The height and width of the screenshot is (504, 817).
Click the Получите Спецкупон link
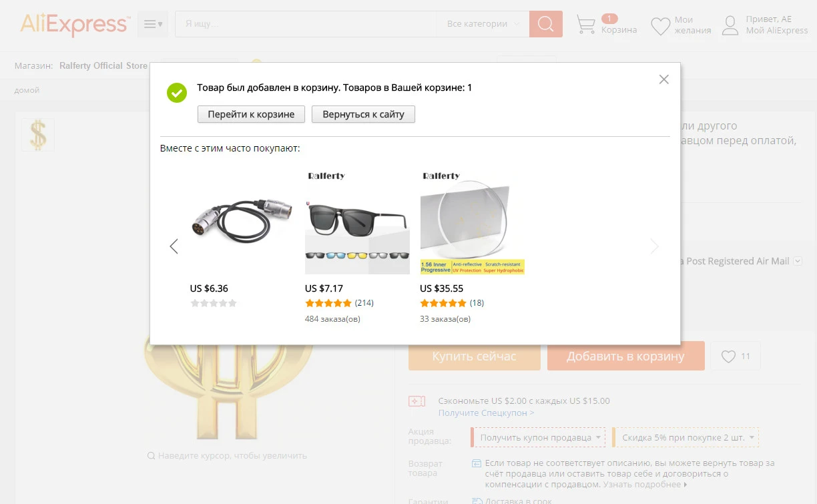coord(486,413)
